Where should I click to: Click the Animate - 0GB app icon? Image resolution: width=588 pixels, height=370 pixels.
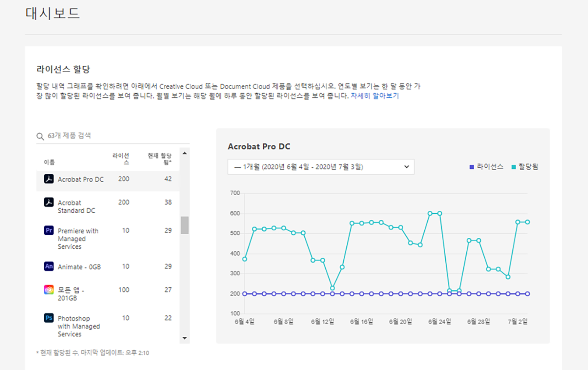(49, 266)
